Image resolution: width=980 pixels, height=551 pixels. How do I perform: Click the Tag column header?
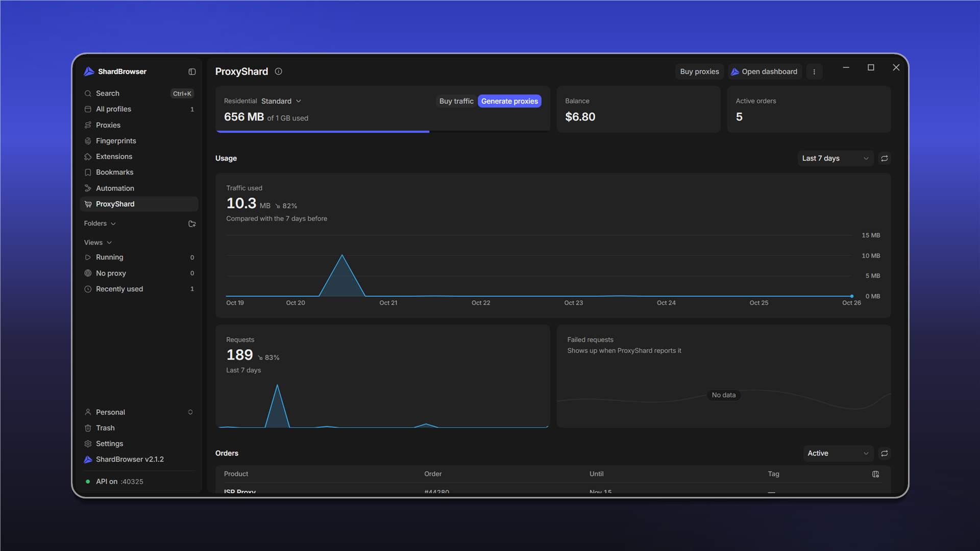click(x=773, y=474)
